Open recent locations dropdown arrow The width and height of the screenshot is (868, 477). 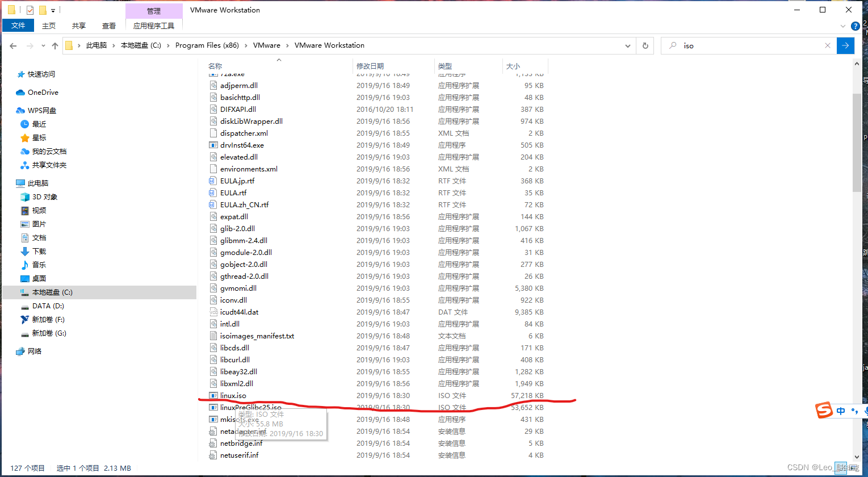tap(43, 46)
